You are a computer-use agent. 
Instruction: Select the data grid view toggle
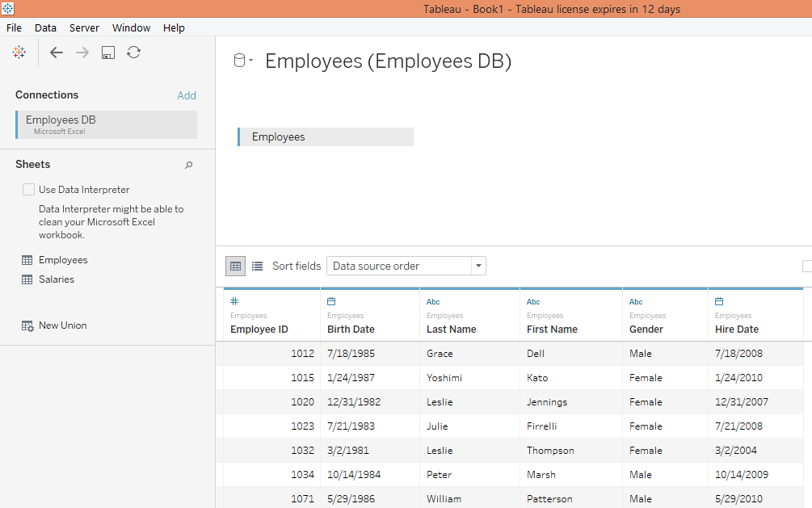tap(234, 266)
